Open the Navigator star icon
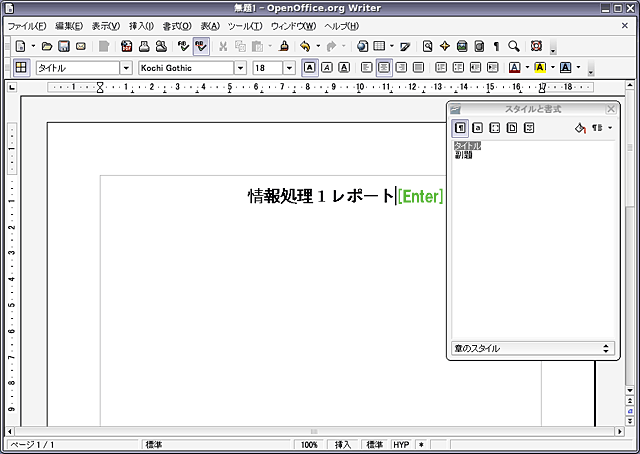Viewport: 640px width, 454px height. point(444,46)
